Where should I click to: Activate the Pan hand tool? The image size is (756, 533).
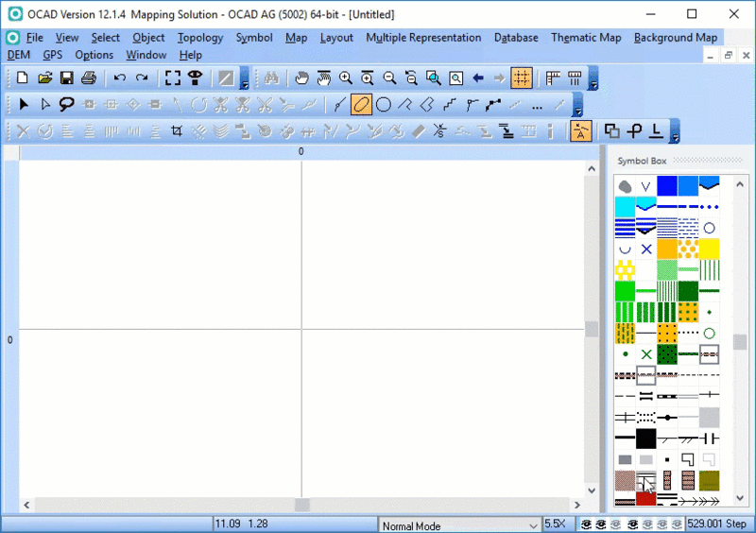[301, 77]
